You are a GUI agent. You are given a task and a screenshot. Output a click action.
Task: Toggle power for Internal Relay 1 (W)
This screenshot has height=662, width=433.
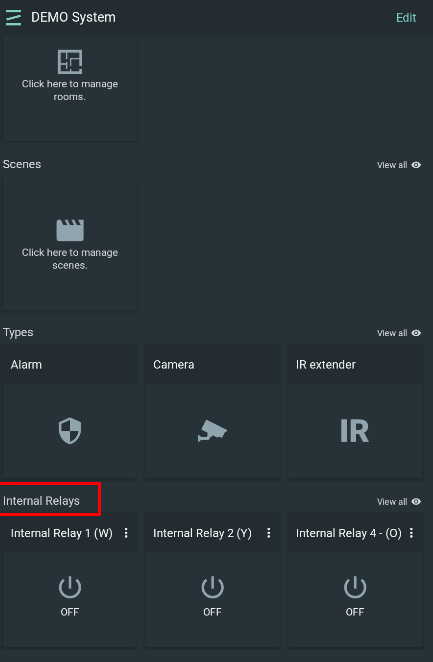[70, 587]
